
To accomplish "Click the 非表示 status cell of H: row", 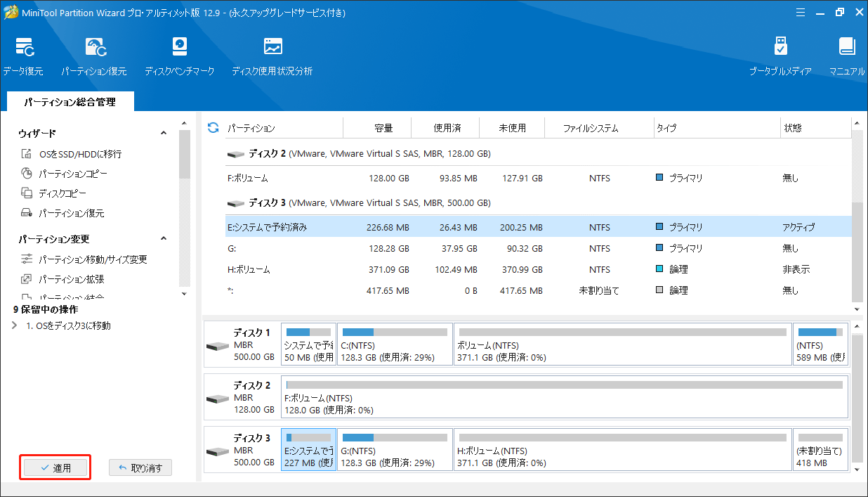I will [796, 269].
